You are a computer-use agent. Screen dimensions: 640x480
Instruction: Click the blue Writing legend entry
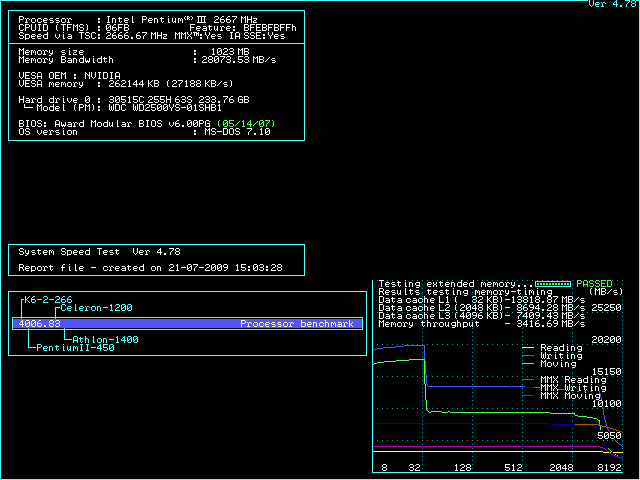pyautogui.click(x=560, y=356)
